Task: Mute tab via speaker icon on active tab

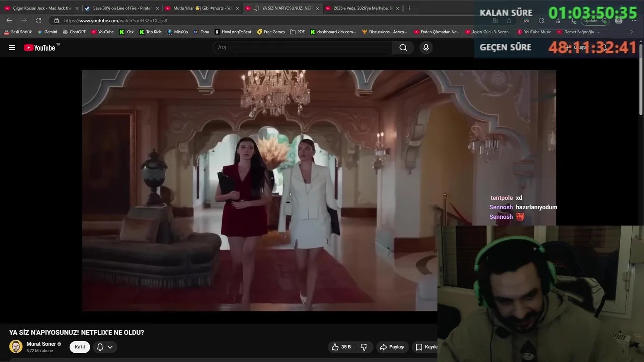Action: coord(256,8)
